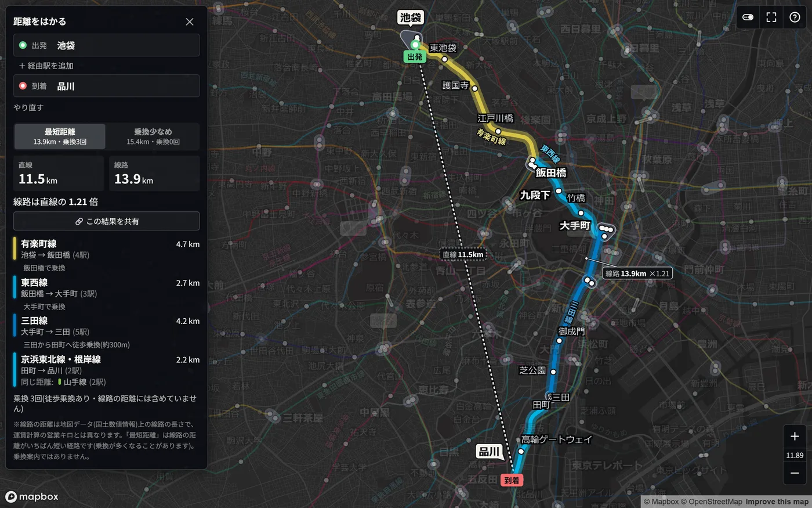Add a via station with 経由駅を追加
Screen dimensions: 812x508
[46, 66]
